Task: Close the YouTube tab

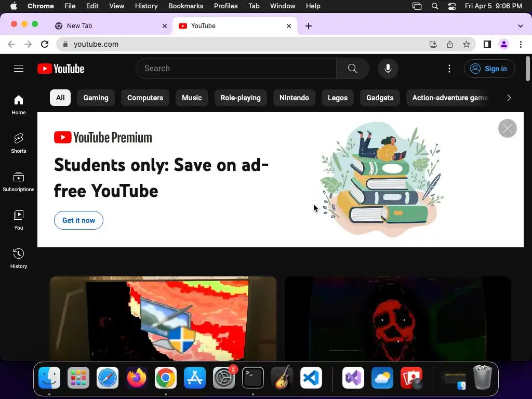Action: [x=289, y=26]
